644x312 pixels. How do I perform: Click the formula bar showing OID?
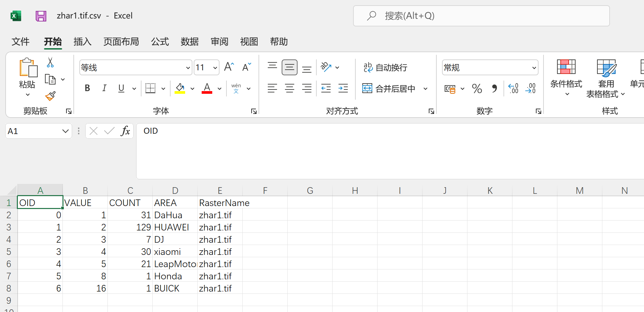click(390, 151)
